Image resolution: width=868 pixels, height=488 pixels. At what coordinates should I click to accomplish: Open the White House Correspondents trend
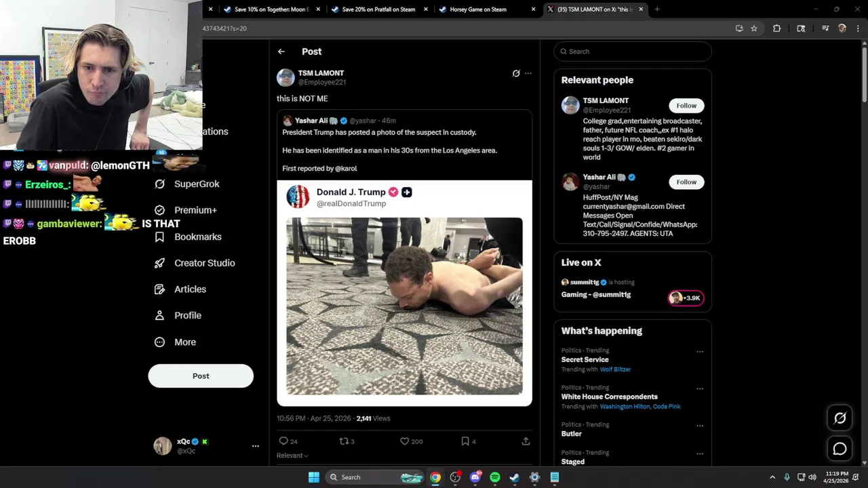coord(609,396)
